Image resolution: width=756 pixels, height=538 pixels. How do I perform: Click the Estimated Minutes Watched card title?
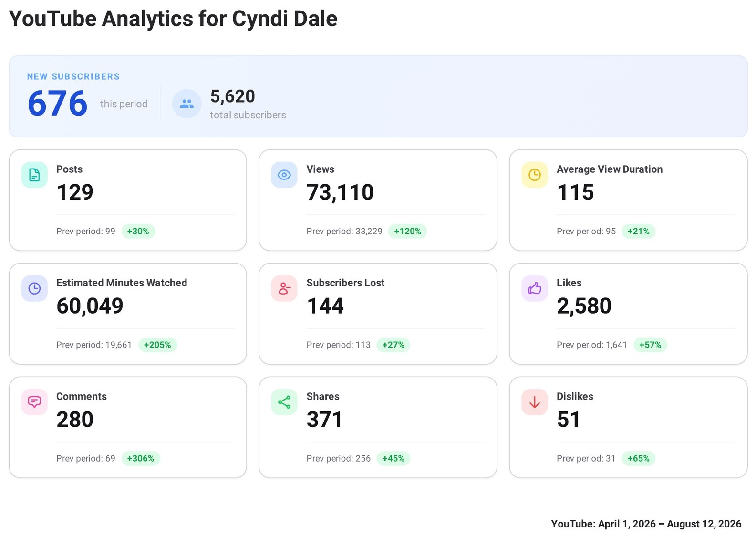[122, 283]
